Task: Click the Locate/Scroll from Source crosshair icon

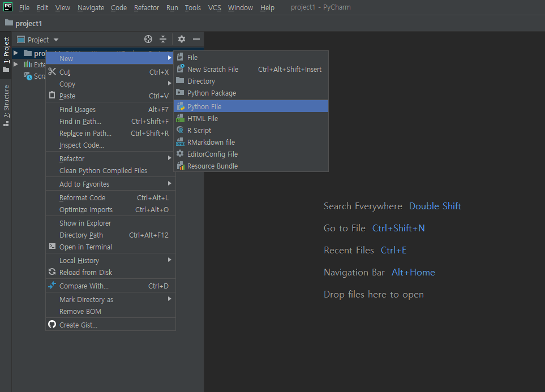Action: click(148, 39)
